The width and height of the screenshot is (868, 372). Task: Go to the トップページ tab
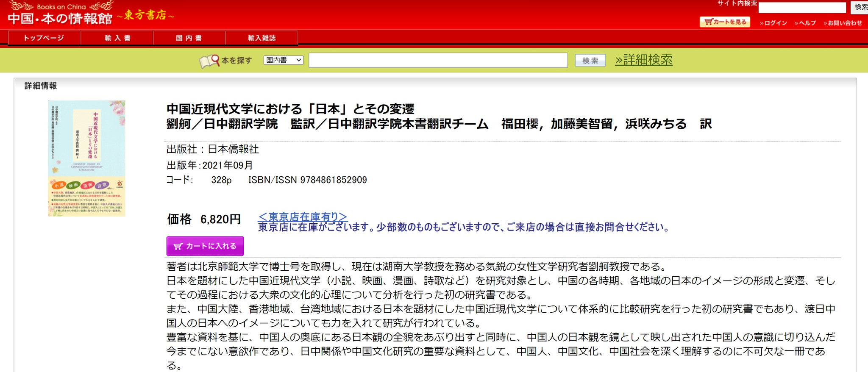(x=44, y=38)
